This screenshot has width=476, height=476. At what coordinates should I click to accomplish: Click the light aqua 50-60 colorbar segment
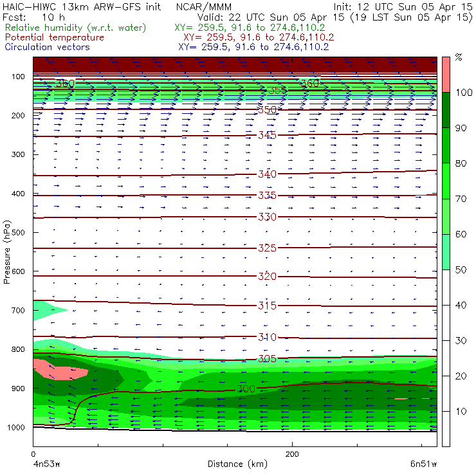click(446, 252)
